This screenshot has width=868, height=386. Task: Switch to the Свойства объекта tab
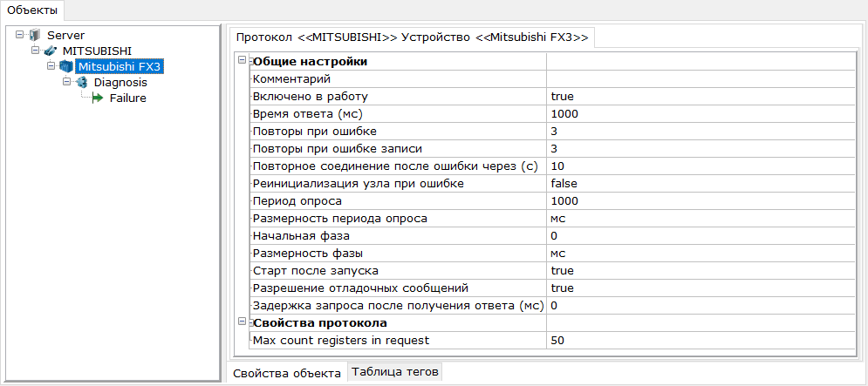coord(287,372)
